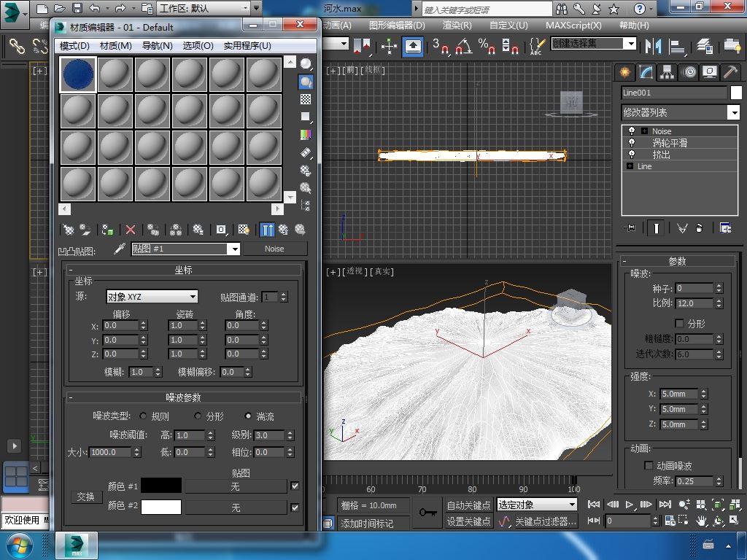Open the Hierarchy command panel tab

667,72
